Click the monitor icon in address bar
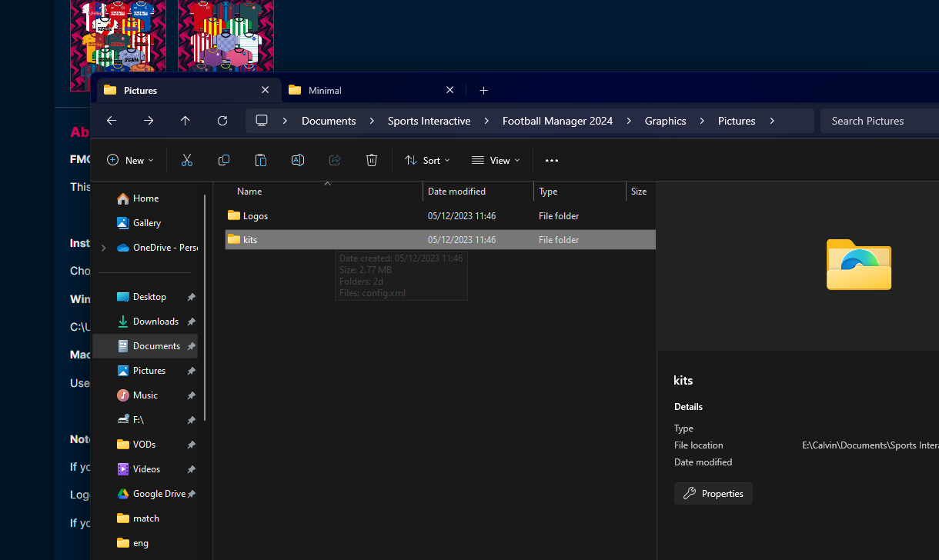 click(262, 121)
